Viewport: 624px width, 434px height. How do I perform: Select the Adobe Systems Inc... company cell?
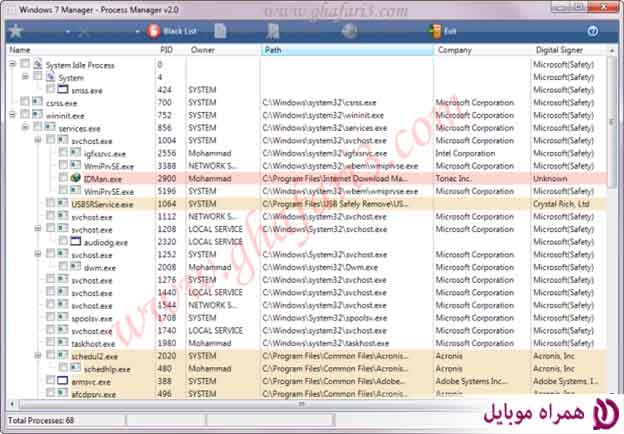pos(472,381)
